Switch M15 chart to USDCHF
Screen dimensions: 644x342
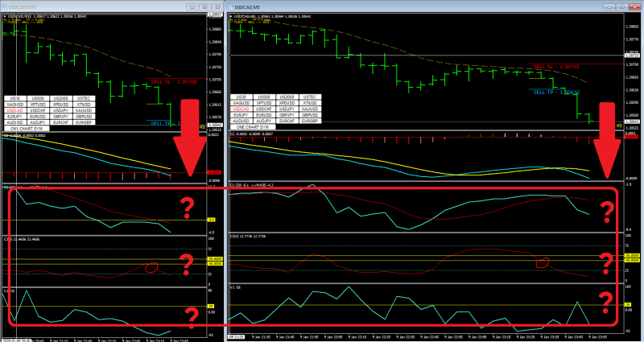(38, 110)
